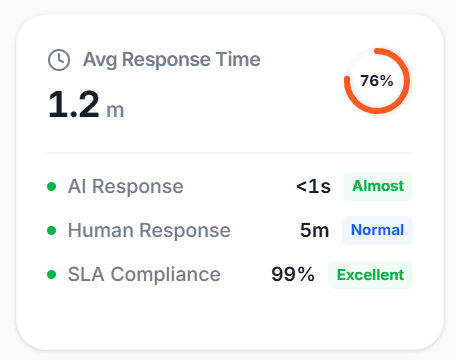This screenshot has width=456, height=360.
Task: Select the Human Response label
Action: tap(149, 230)
